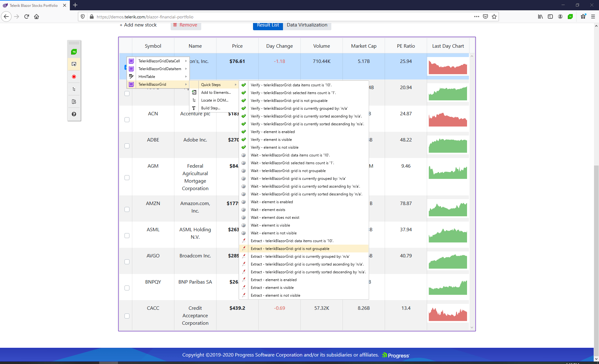Click the Pocket save icon in address bar
The image size is (599, 364).
point(485,17)
